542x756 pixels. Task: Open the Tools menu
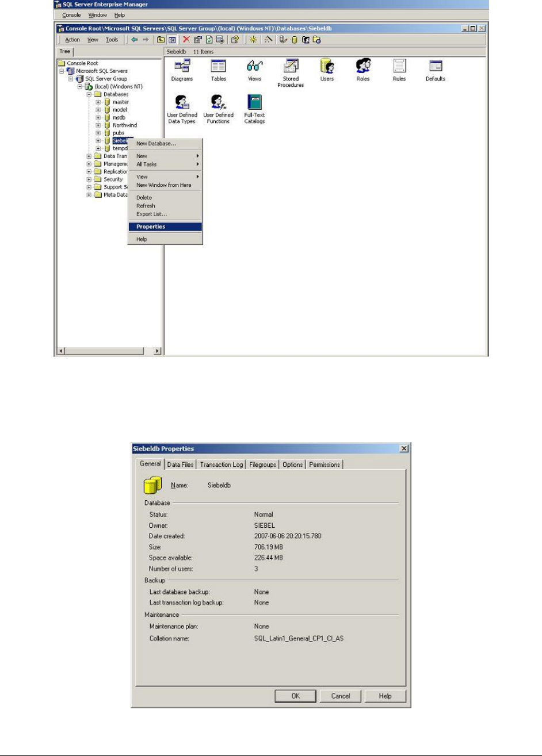click(112, 40)
